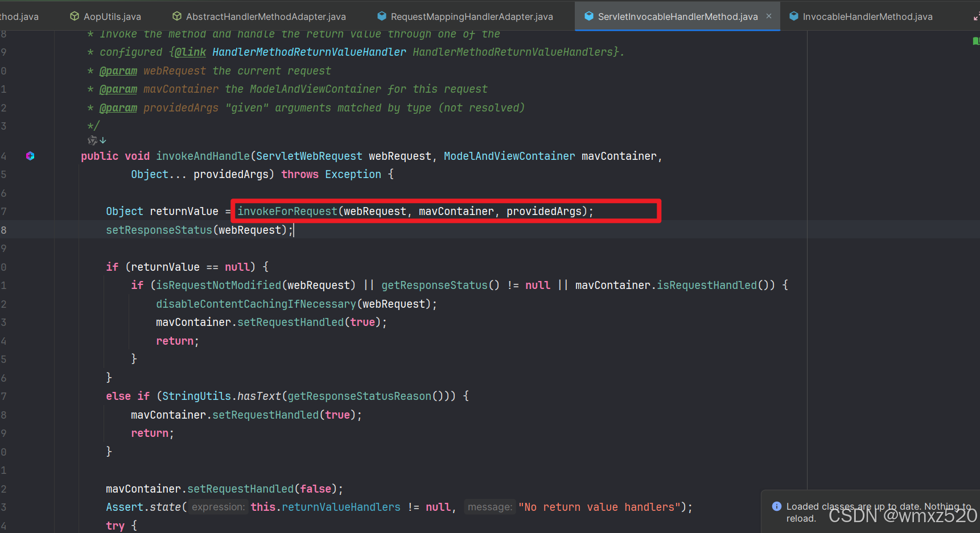Screen dimensions: 980x533
Task: Click the public keyword of invokeAndHandle
Action: tap(100, 156)
